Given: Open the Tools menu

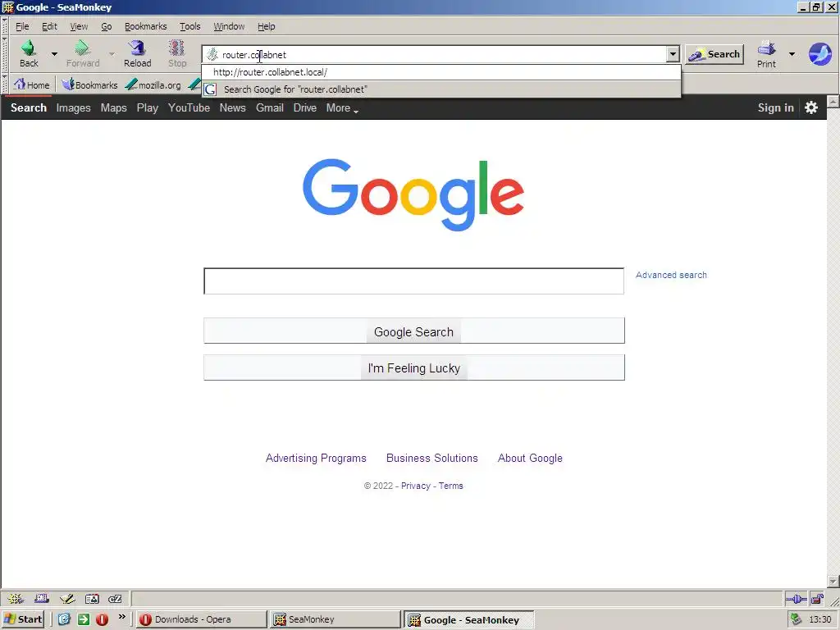Looking at the screenshot, I should point(189,26).
